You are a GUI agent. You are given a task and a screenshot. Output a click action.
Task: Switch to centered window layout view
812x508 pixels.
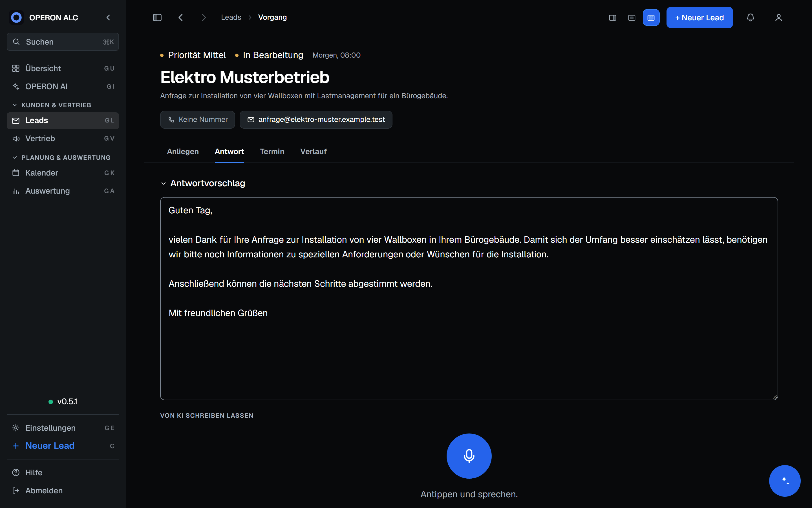click(632, 18)
